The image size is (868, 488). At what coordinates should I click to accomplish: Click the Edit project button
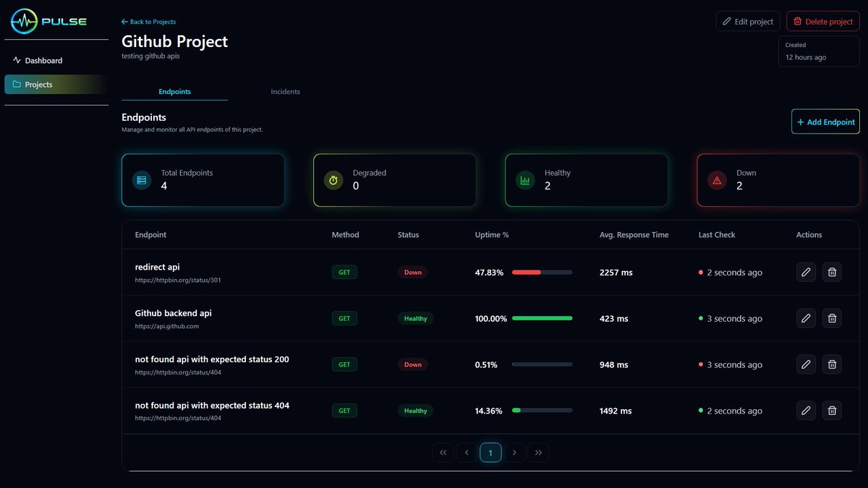(x=748, y=22)
